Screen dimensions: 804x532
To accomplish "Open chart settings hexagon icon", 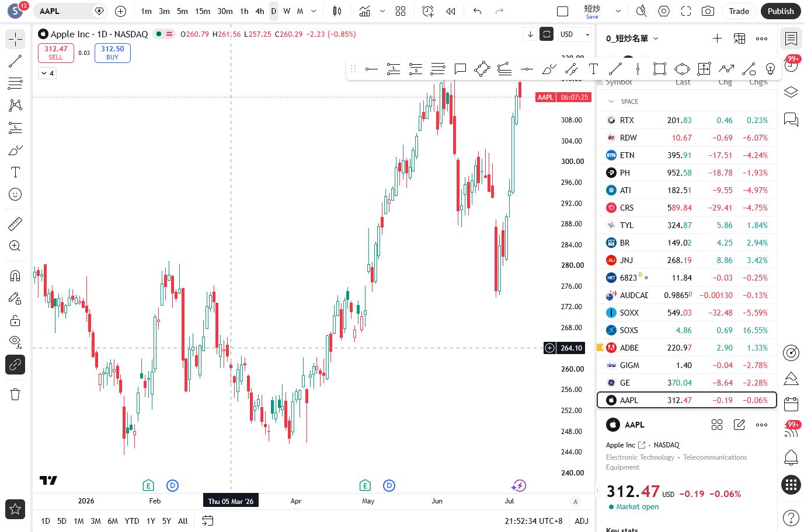I will [664, 11].
